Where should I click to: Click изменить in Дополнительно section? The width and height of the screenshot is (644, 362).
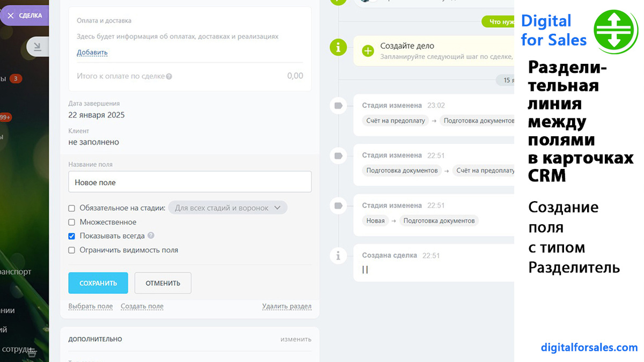point(296,339)
